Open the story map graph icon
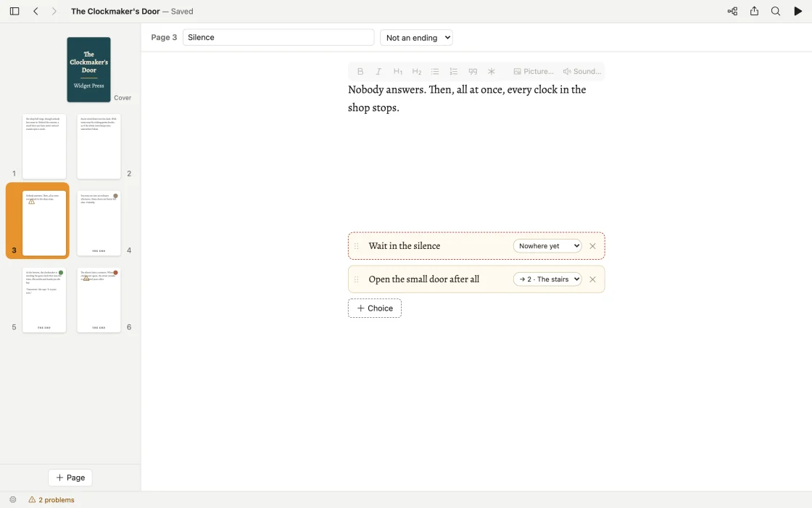The height and width of the screenshot is (508, 812). click(x=732, y=11)
